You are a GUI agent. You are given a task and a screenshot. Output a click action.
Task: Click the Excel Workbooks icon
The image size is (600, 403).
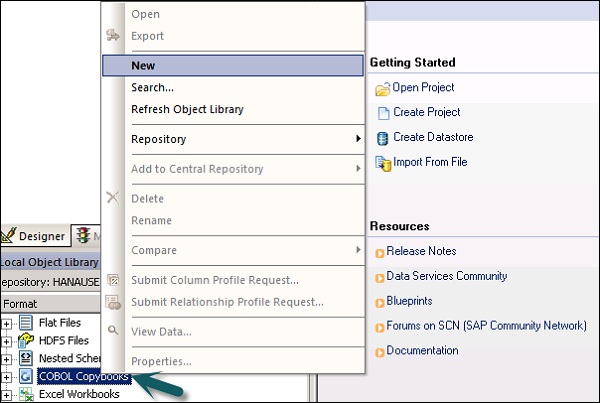pos(25,394)
